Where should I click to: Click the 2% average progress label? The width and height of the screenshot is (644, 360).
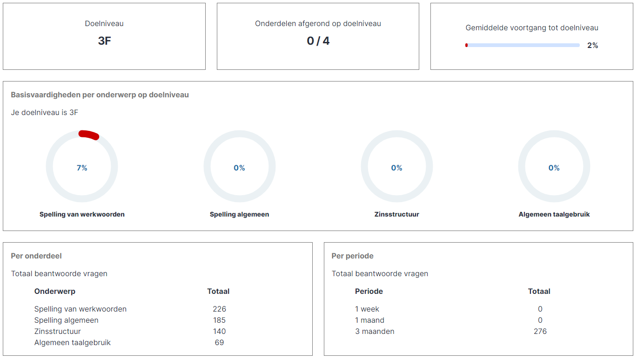592,46
